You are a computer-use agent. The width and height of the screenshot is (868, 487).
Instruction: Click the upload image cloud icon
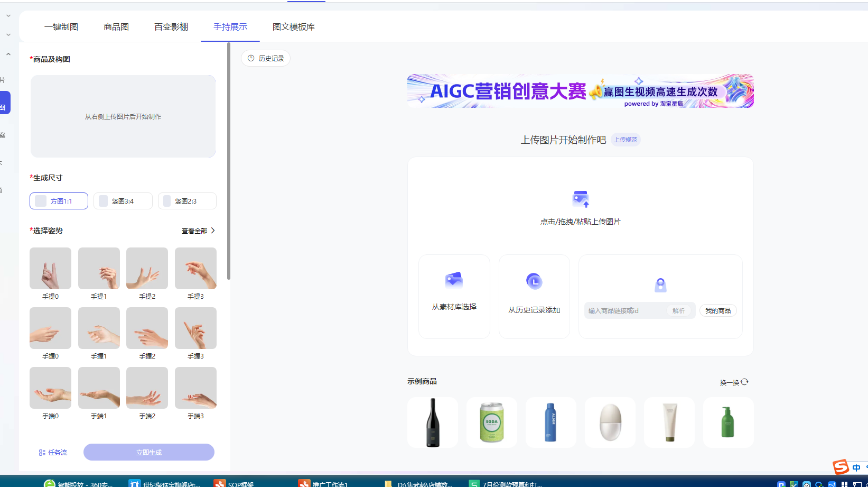[x=580, y=199]
